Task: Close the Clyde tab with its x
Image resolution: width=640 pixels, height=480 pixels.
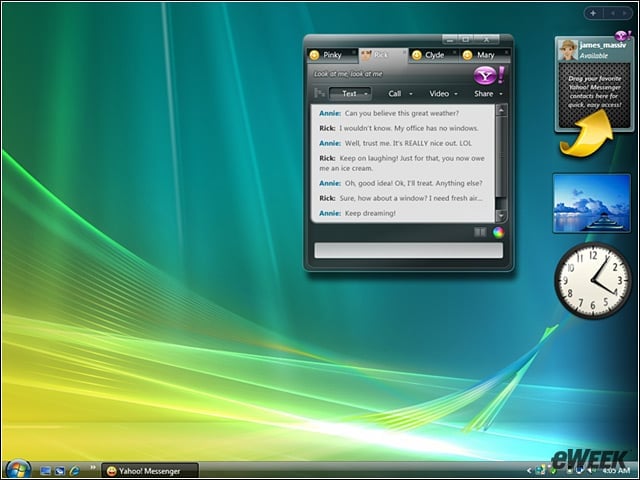Action: tap(455, 52)
